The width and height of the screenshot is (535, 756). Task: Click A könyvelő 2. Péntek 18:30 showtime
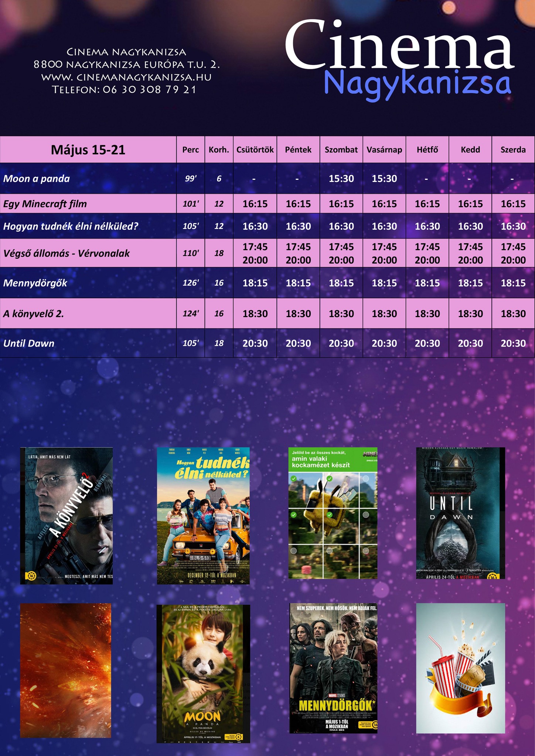point(298,314)
